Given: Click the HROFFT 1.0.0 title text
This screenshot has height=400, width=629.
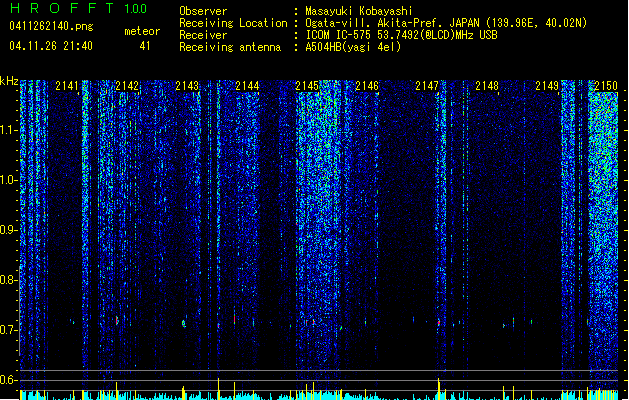Looking at the screenshot, I should point(78,8).
